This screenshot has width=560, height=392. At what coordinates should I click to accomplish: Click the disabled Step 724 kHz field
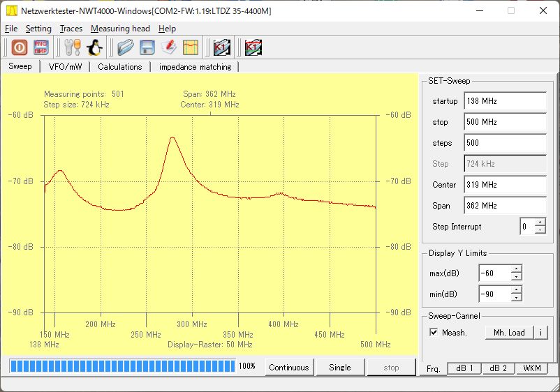(506, 164)
